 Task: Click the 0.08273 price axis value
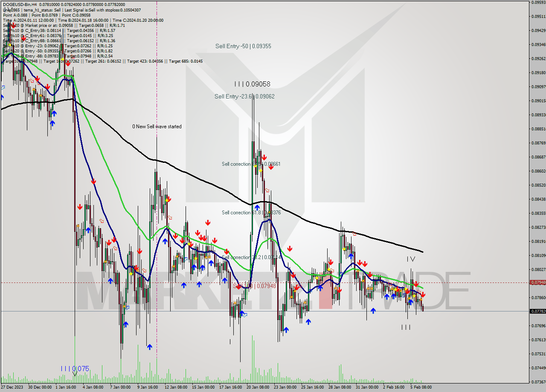(x=538, y=227)
